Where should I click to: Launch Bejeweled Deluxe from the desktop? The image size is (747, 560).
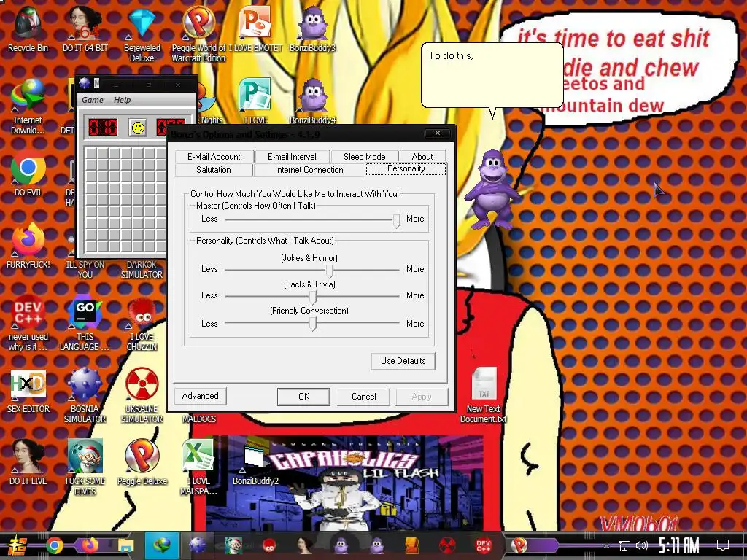tap(142, 35)
